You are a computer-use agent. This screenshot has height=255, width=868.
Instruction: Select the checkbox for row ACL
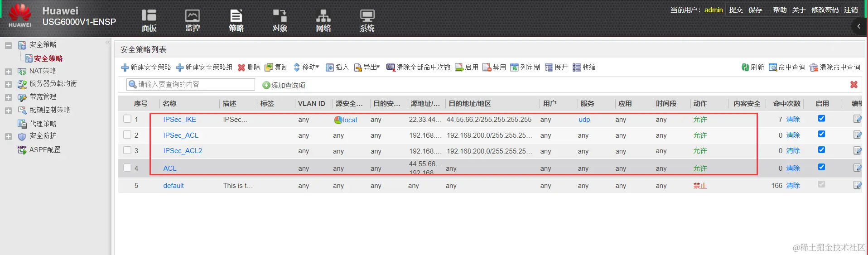click(127, 168)
